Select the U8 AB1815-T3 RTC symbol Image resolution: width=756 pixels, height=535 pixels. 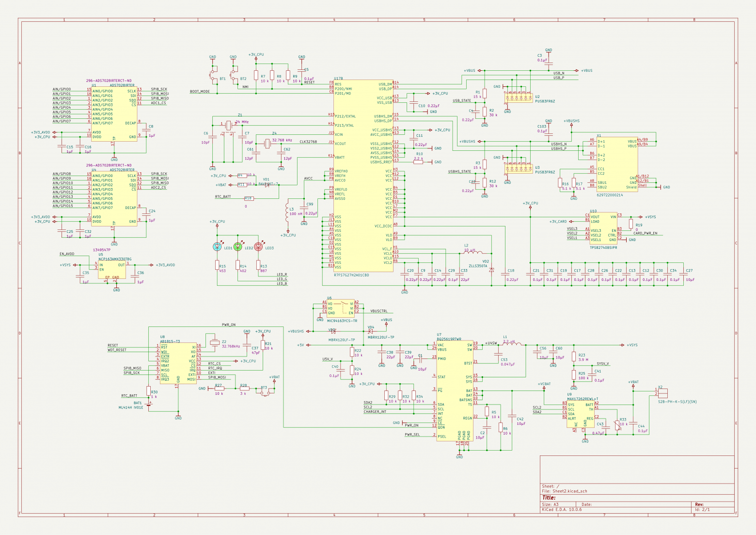[178, 363]
